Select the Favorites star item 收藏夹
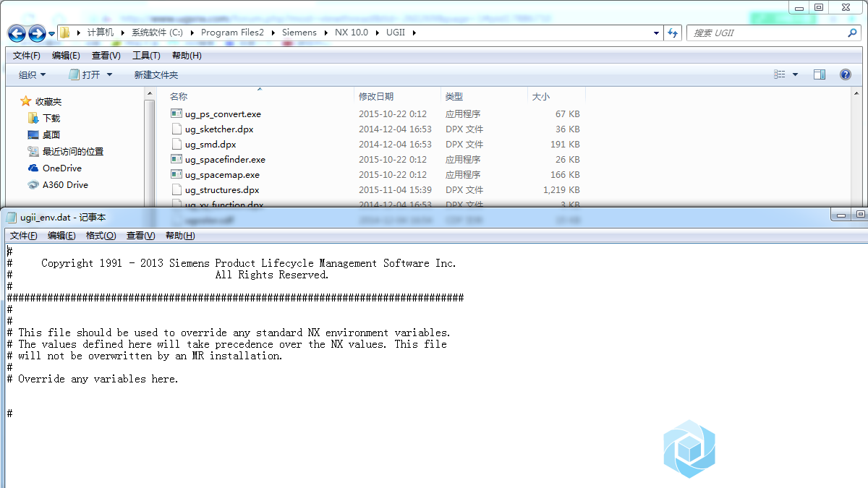 click(41, 101)
